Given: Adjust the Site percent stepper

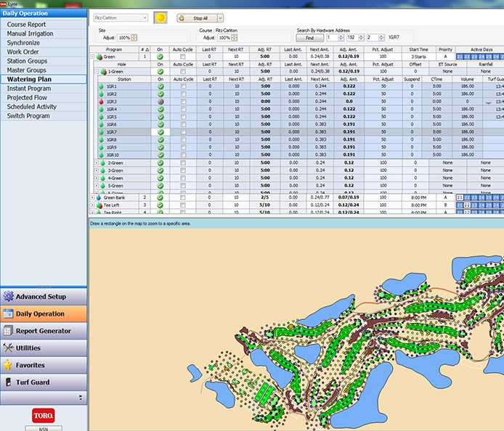Looking at the screenshot, I should click(134, 38).
